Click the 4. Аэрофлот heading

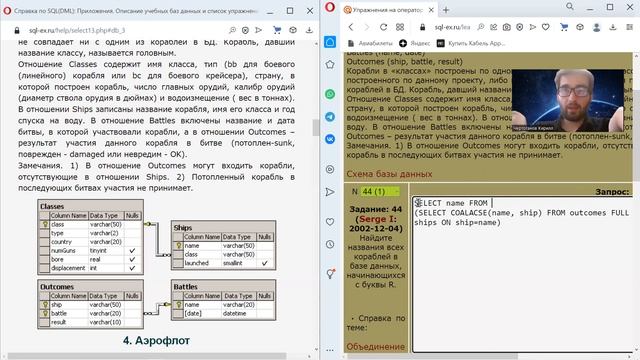156,340
